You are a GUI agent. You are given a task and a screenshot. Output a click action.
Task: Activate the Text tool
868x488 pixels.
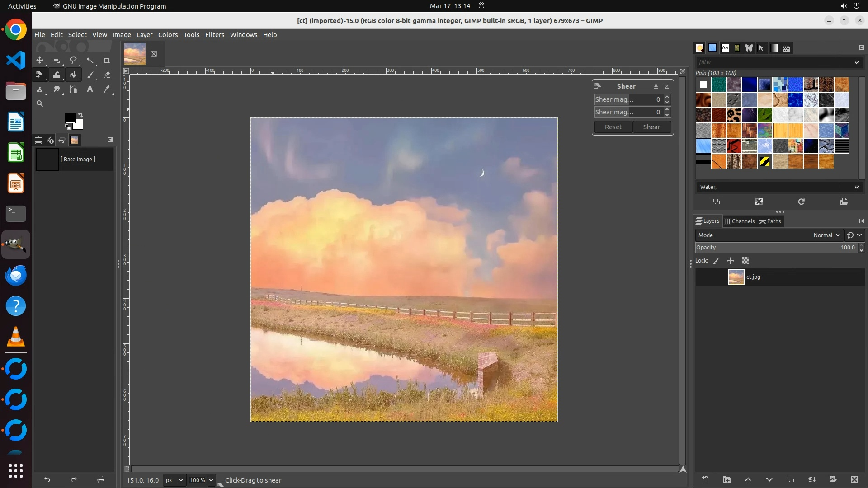90,89
